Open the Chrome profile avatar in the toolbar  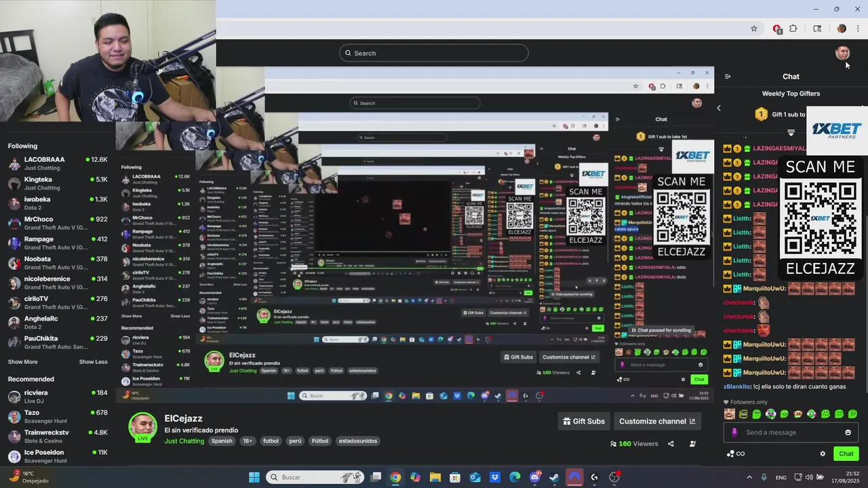(x=842, y=28)
